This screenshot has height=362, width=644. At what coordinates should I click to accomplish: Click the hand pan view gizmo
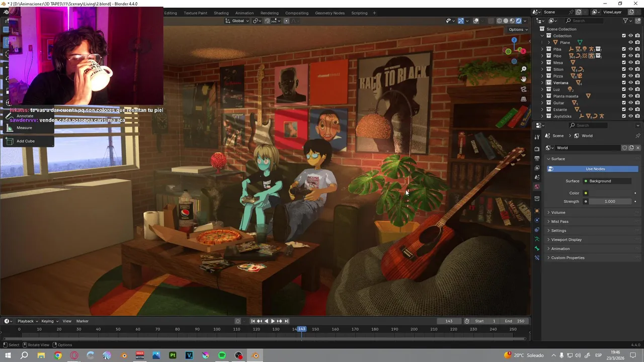(524, 79)
